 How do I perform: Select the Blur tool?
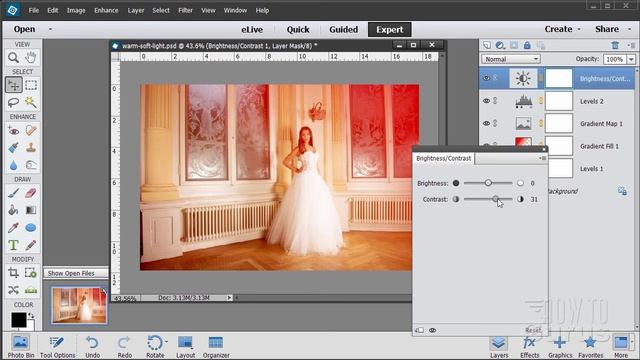(13, 165)
